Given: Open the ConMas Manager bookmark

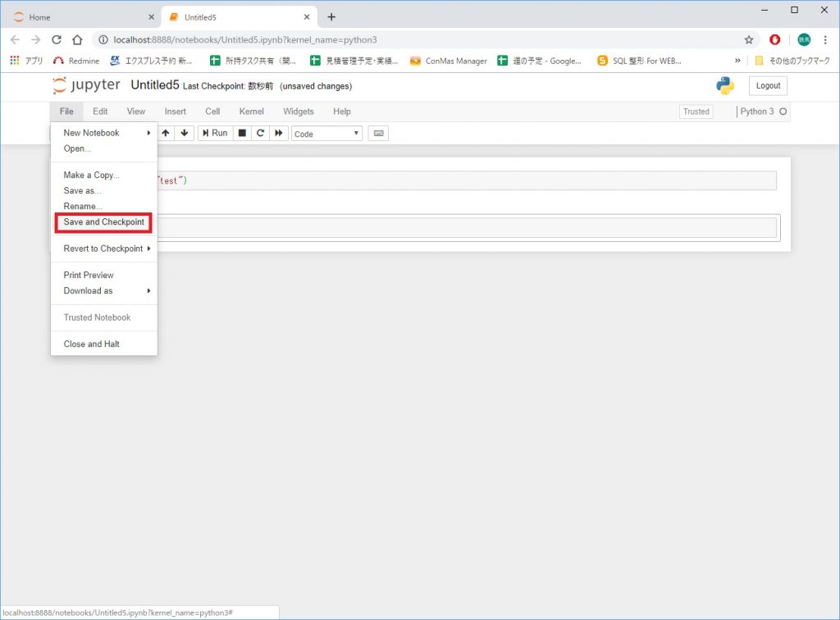Looking at the screenshot, I should coord(449,61).
